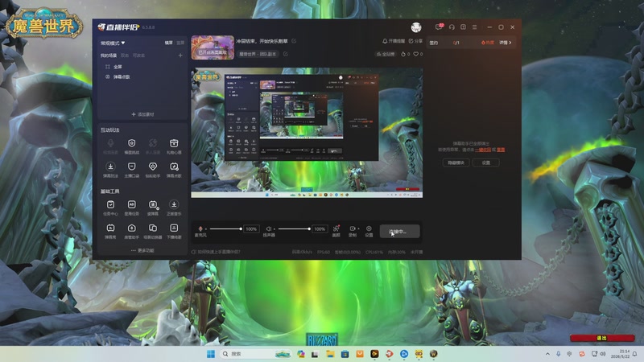Open the 任务中心 task center icon
The image size is (644, 362).
coord(110,205)
